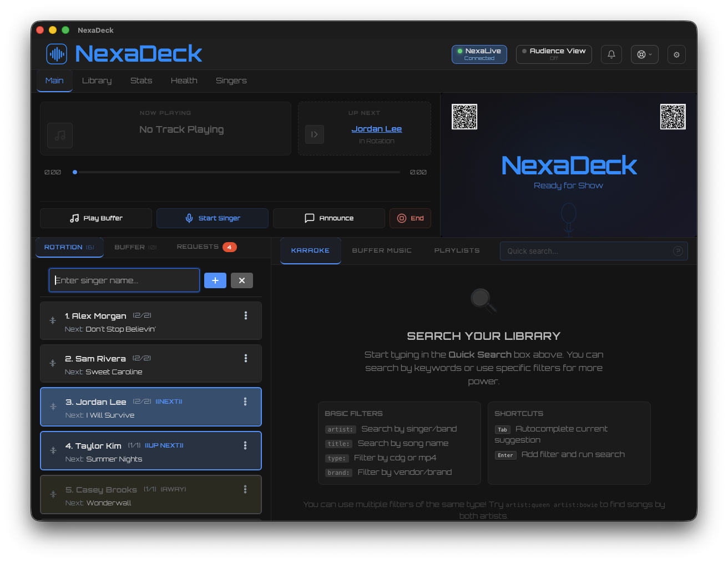Click the Enter singer name field
This screenshot has height=562, width=728.
[124, 280]
